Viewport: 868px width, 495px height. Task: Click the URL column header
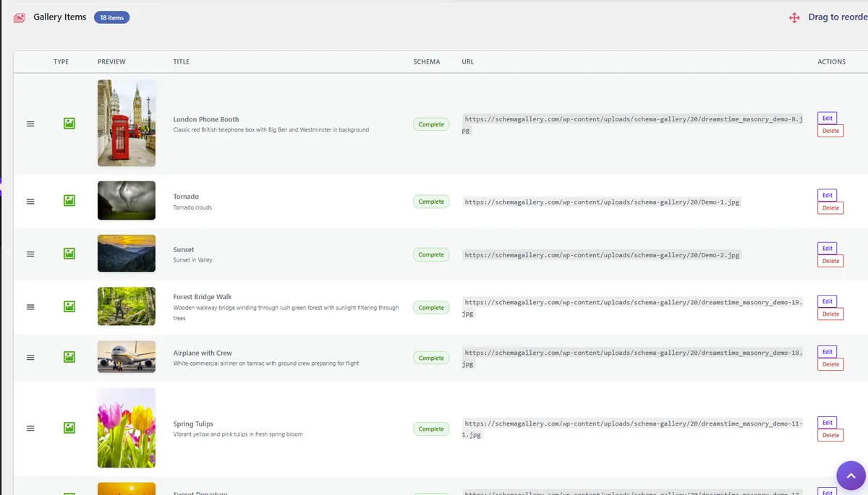[x=468, y=62]
